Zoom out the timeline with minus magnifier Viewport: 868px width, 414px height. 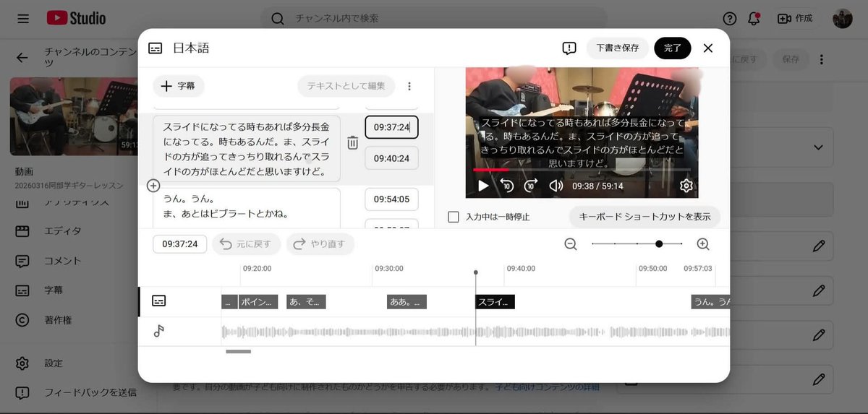(571, 244)
